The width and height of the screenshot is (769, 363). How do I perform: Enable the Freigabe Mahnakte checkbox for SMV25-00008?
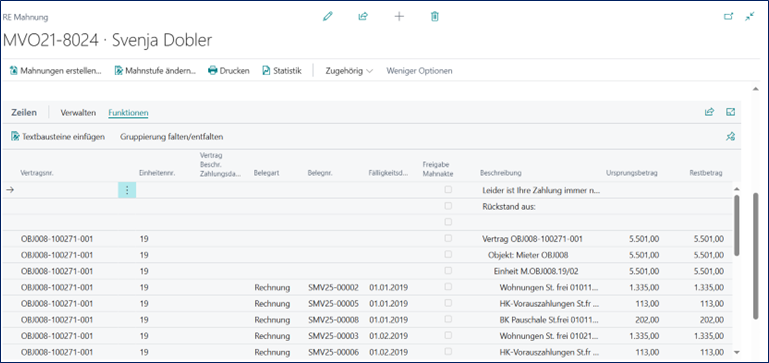pyautogui.click(x=448, y=319)
